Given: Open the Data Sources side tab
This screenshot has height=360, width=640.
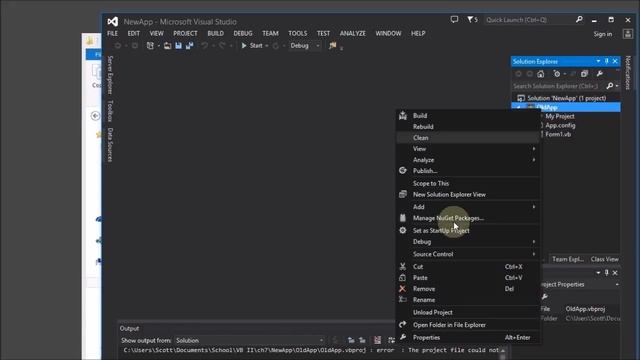Looking at the screenshot, I should 110,145.
